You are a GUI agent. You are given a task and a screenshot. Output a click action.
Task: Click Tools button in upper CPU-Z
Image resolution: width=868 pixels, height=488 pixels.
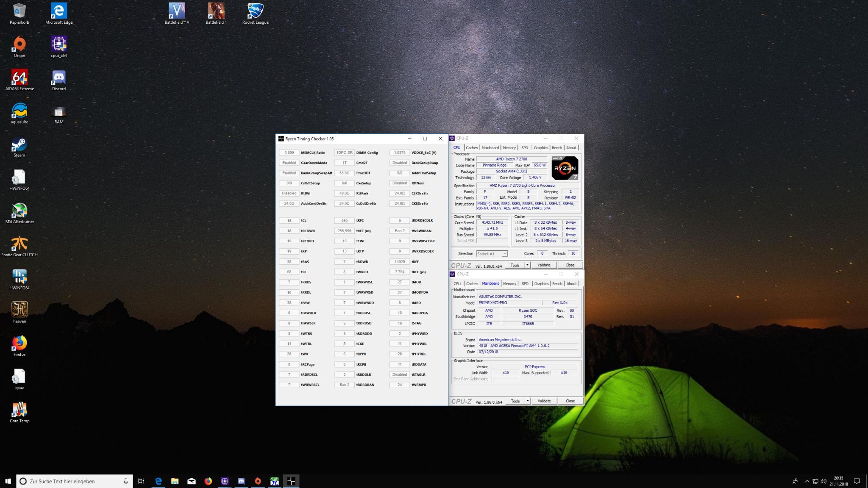[515, 265]
